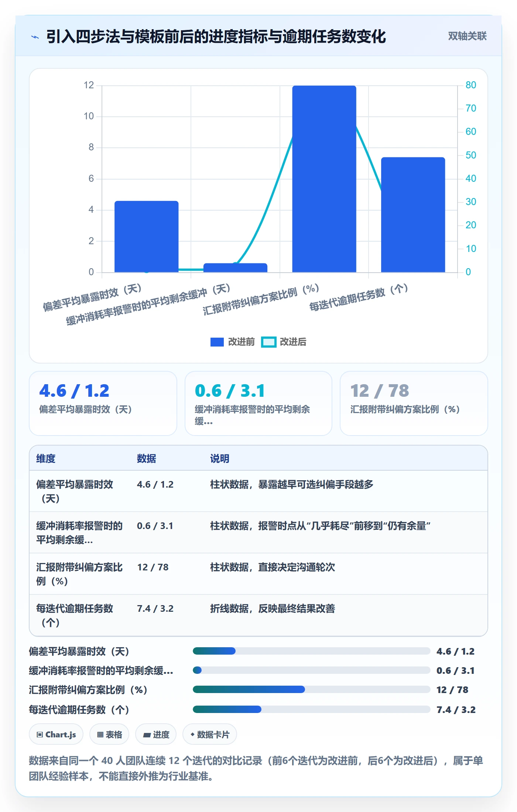Click the right axis tick value 80

471,85
